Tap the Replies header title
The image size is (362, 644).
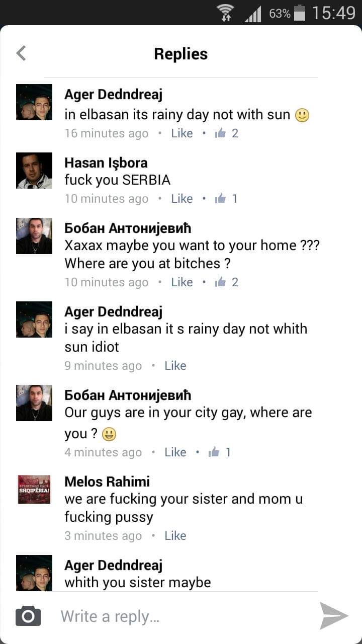pos(180,53)
